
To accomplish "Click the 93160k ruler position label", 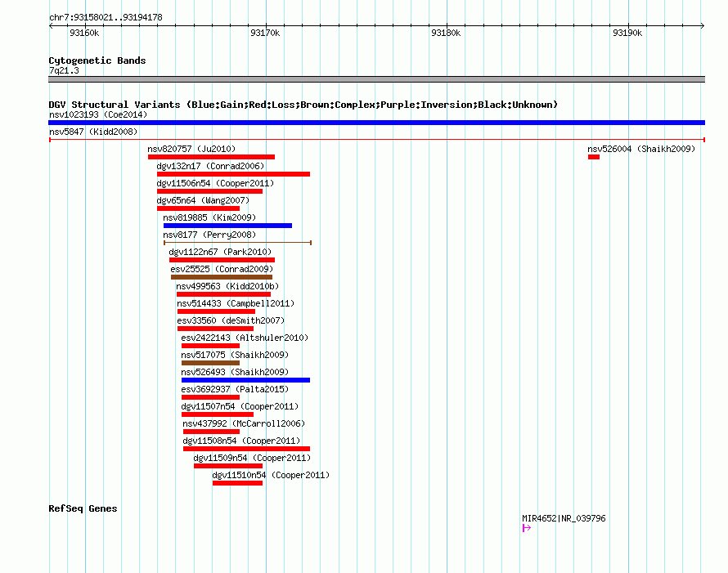I will pos(84,33).
